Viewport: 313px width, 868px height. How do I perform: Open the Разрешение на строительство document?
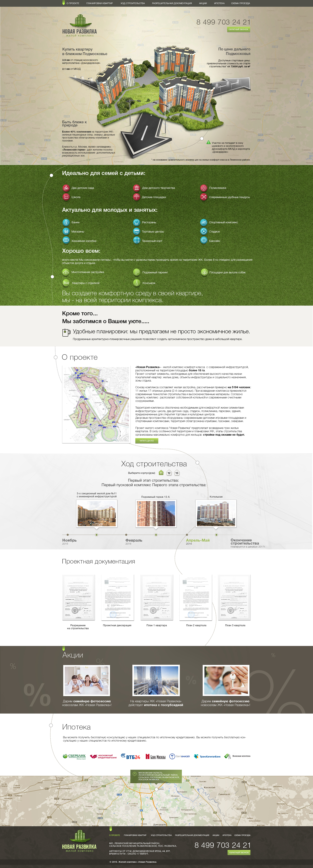pyautogui.click(x=79, y=597)
